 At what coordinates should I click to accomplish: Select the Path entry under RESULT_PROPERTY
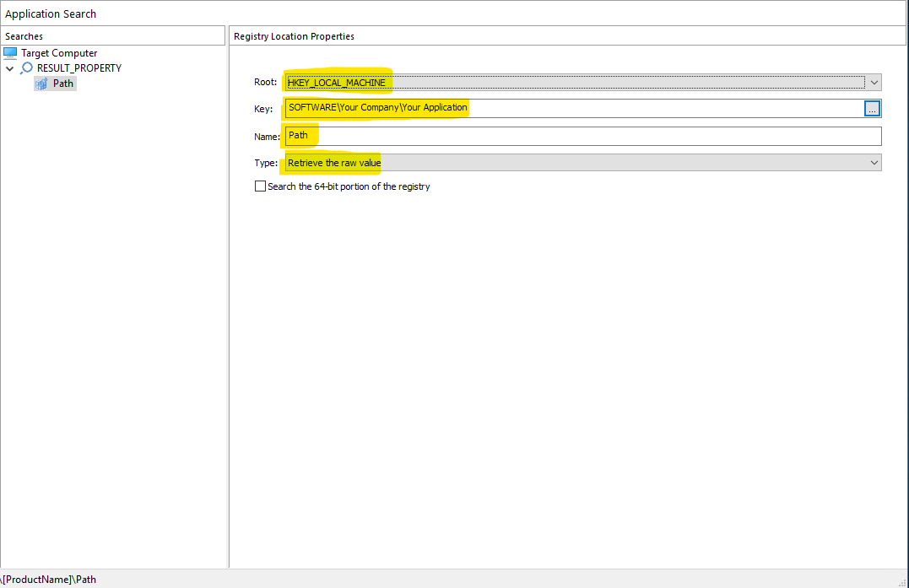(63, 84)
